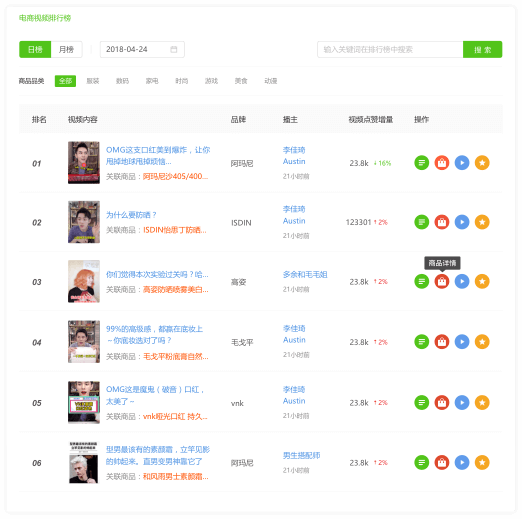The image size is (522, 519).
Task: Open video 型男最该有的素颜霜
Action: coord(158,455)
